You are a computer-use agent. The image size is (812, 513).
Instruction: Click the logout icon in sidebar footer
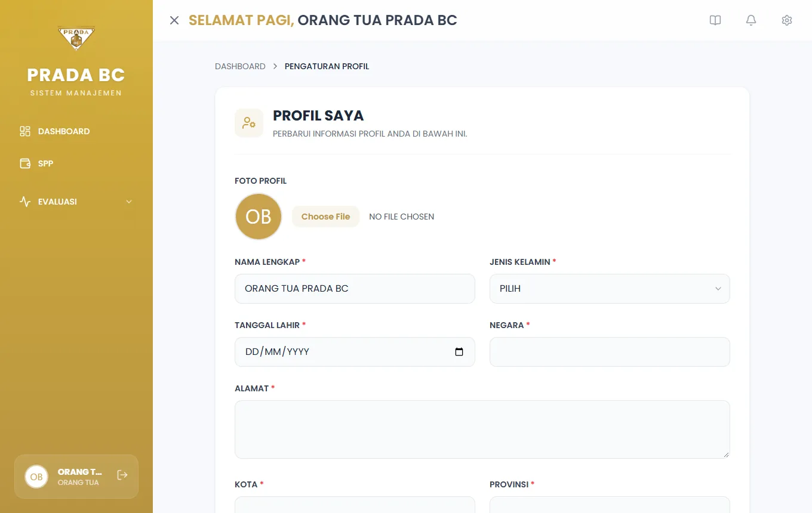(122, 475)
